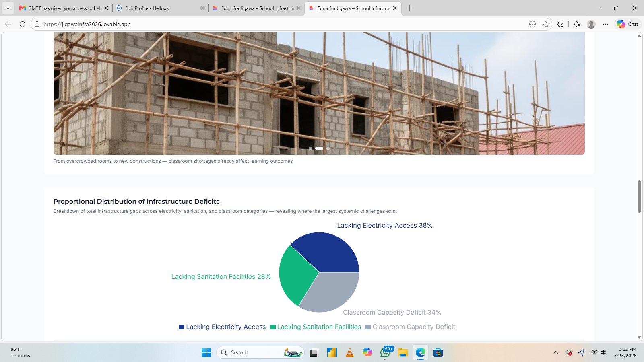Show hidden system tray icons chevron
644x362 pixels.
point(556,353)
